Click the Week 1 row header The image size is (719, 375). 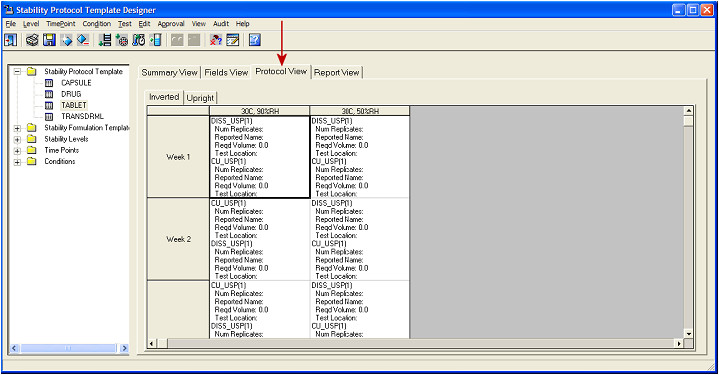click(178, 157)
